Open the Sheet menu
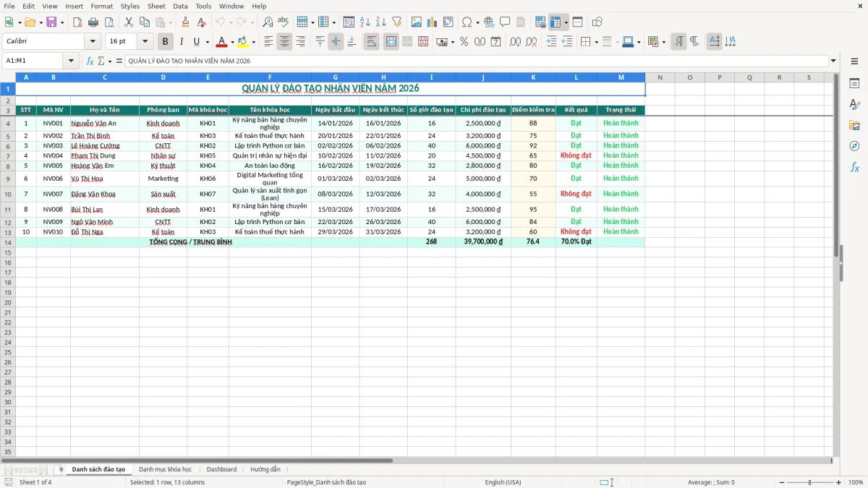The image size is (868, 488). [156, 6]
